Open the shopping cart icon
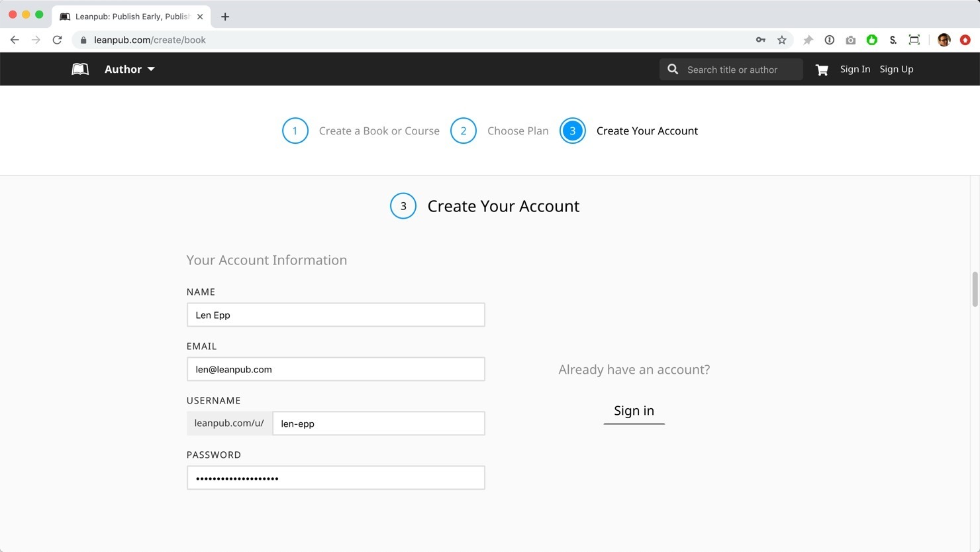980x552 pixels. click(x=822, y=70)
